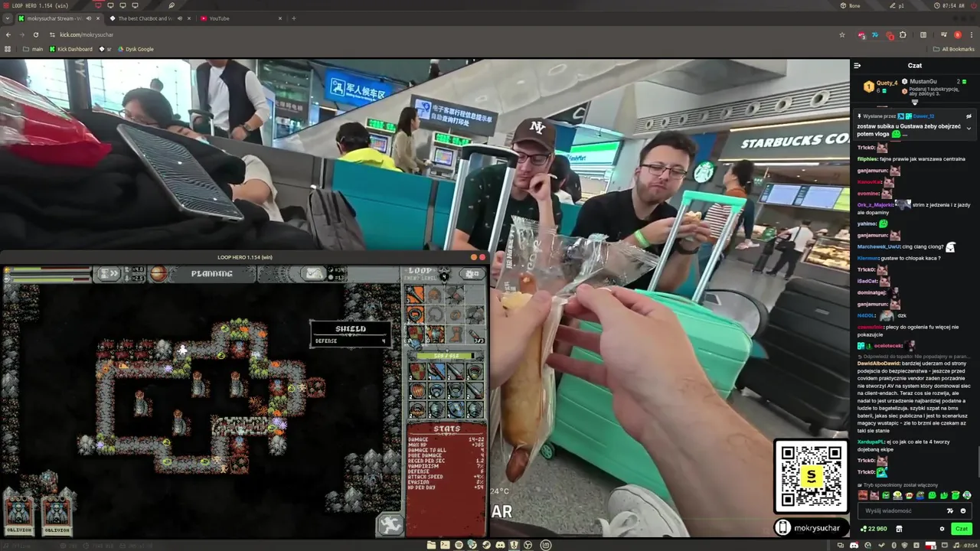The height and width of the screenshot is (551, 980).
Task: Click the DawidAlboDawid username in chat
Action: [x=879, y=363]
